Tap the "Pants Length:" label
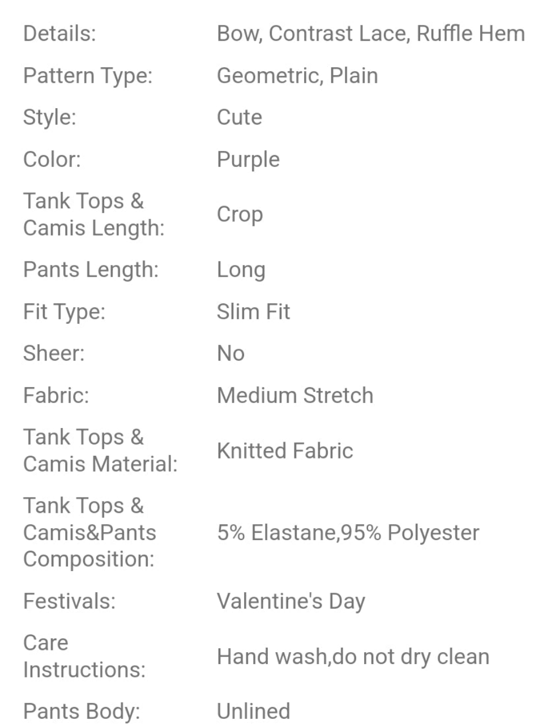560x728 pixels. pos(91,269)
